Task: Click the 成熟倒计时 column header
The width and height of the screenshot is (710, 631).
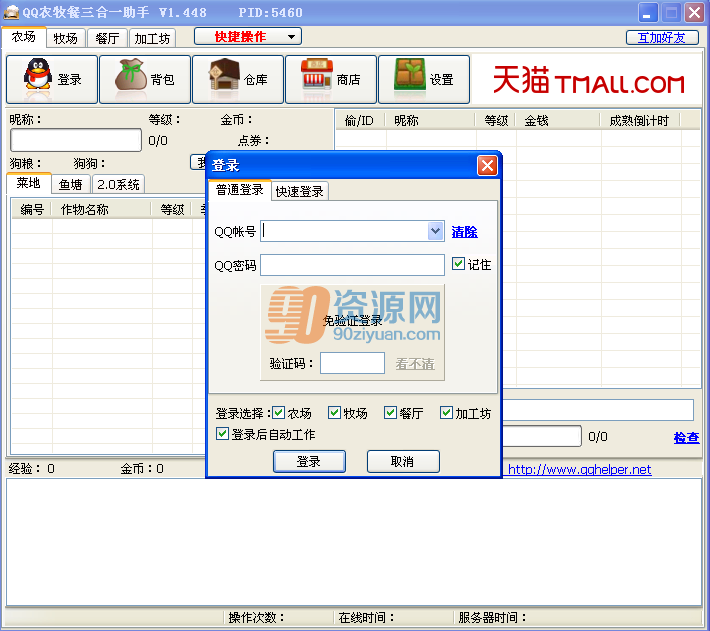Action: pyautogui.click(x=639, y=120)
